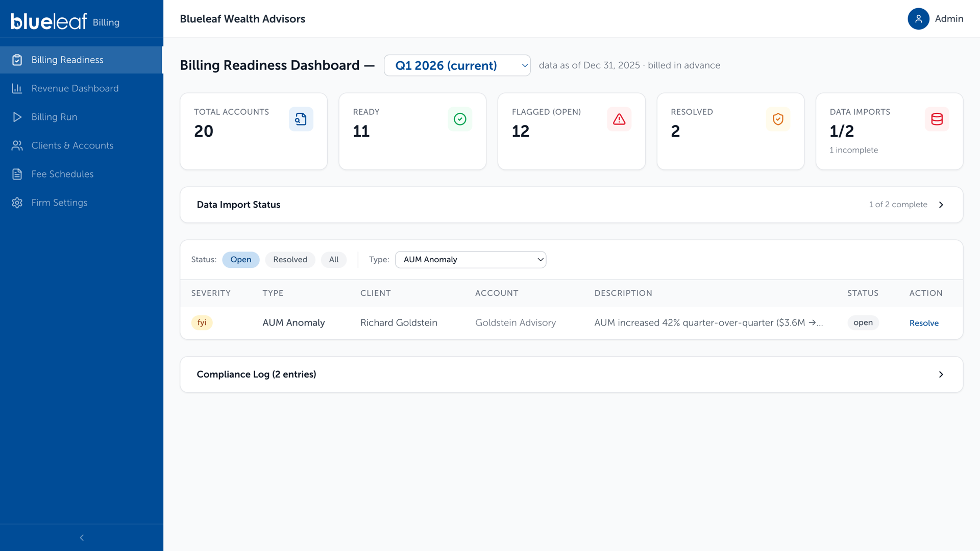This screenshot has height=551, width=980.
Task: Go to Revenue Dashboard
Action: [82, 88]
